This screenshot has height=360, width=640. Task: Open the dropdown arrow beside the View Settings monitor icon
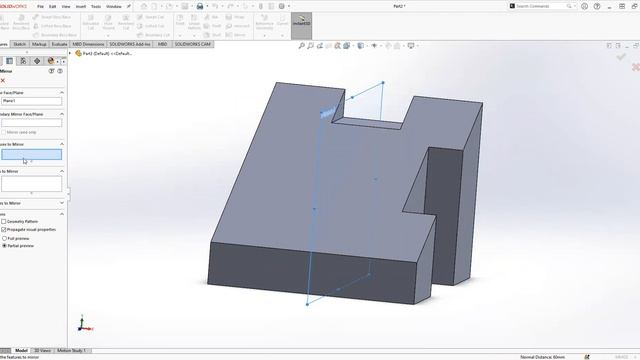[x=417, y=46]
